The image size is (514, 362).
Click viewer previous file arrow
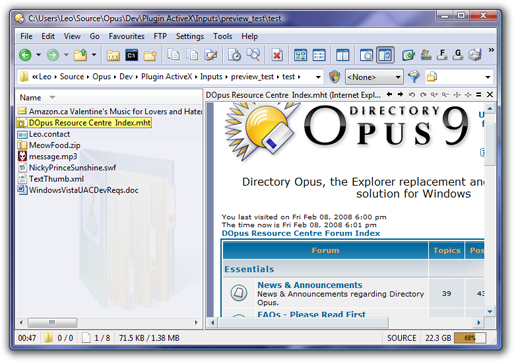(x=389, y=95)
